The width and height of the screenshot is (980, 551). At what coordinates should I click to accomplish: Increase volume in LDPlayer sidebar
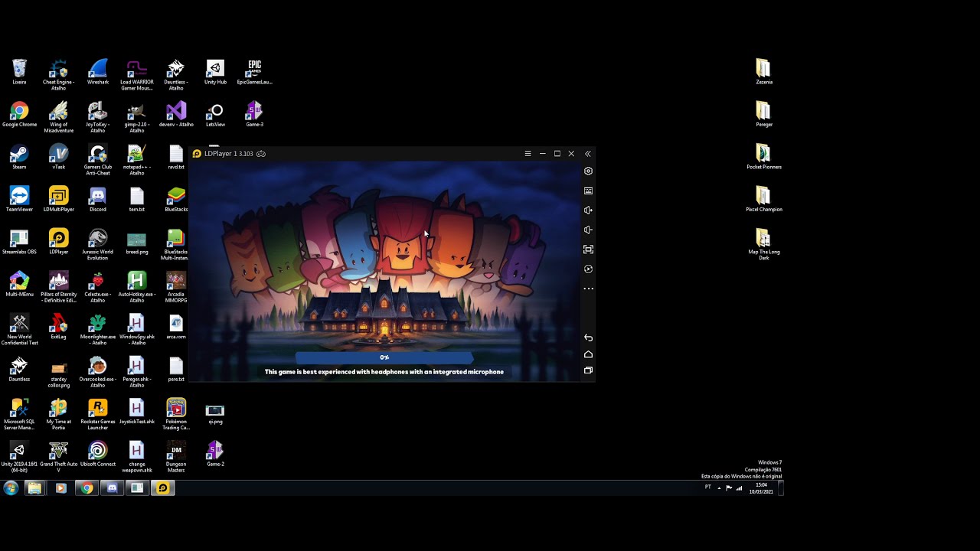click(x=588, y=210)
